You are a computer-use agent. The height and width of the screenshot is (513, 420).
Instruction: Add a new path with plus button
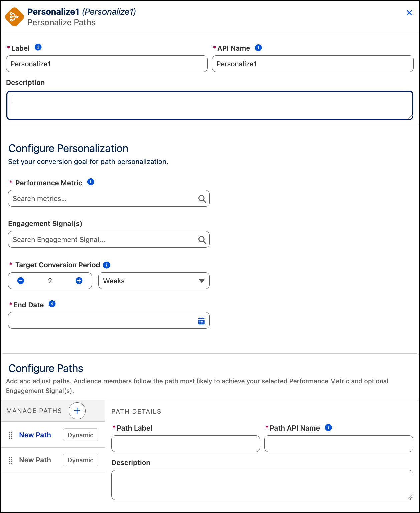click(x=77, y=411)
